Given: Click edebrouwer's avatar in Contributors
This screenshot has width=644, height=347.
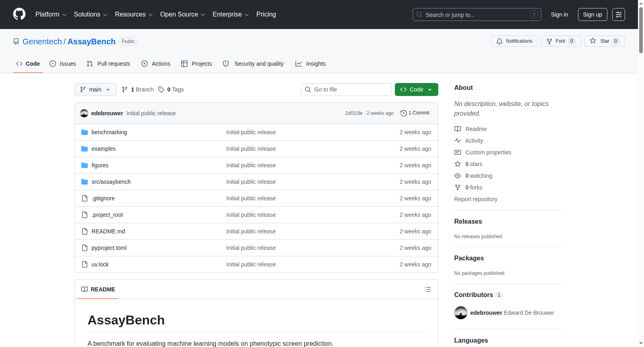Looking at the screenshot, I should (461, 313).
